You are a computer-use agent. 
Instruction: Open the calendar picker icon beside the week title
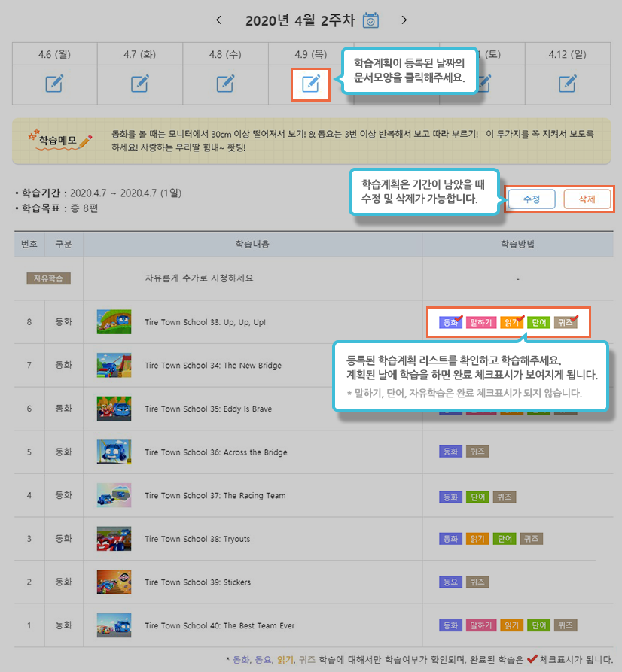pyautogui.click(x=370, y=20)
